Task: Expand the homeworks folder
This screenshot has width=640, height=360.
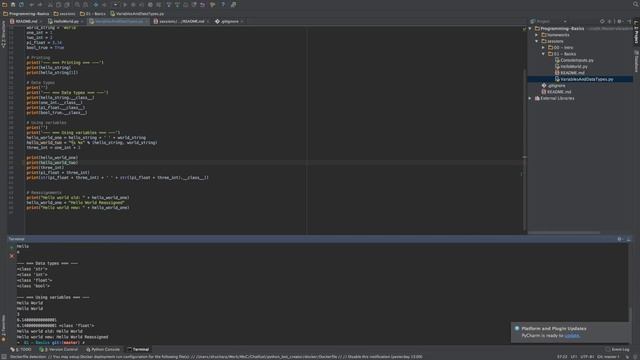Action: [x=537, y=35]
